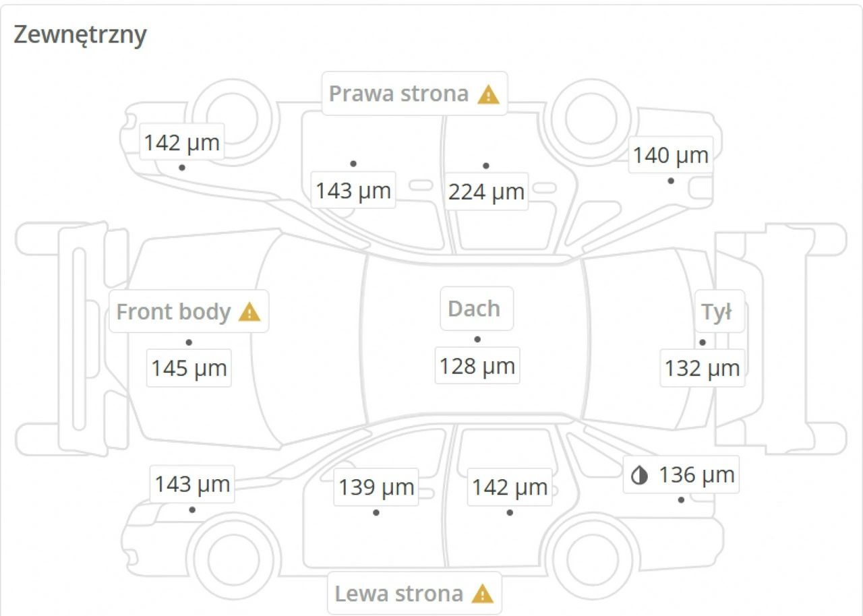Viewport: 863px width, 616px height.
Task: Select the Dach roof label
Action: coord(476,309)
